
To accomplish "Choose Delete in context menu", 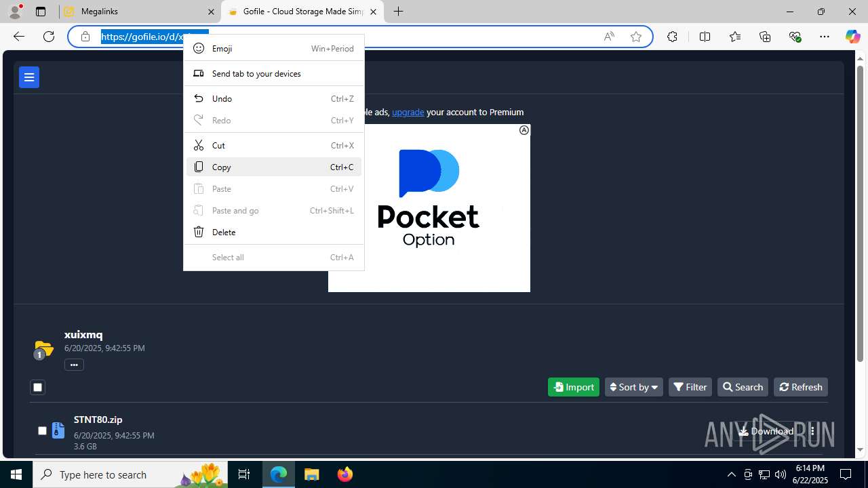I will coord(274,232).
